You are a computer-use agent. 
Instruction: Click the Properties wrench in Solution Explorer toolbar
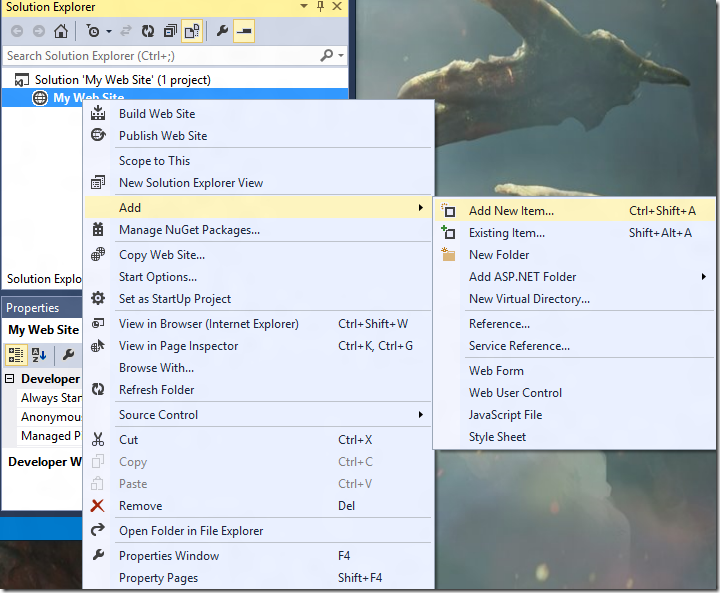coord(222,31)
